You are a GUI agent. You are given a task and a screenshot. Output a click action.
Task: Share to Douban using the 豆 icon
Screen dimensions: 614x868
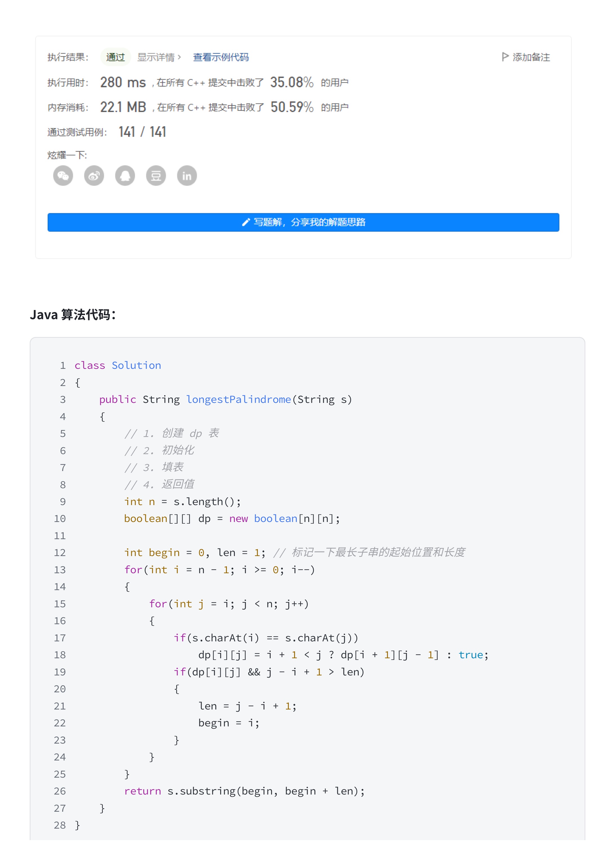tap(156, 176)
